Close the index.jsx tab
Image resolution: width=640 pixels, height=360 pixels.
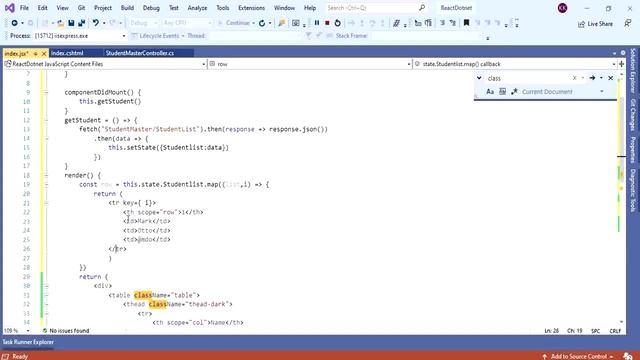(44, 53)
